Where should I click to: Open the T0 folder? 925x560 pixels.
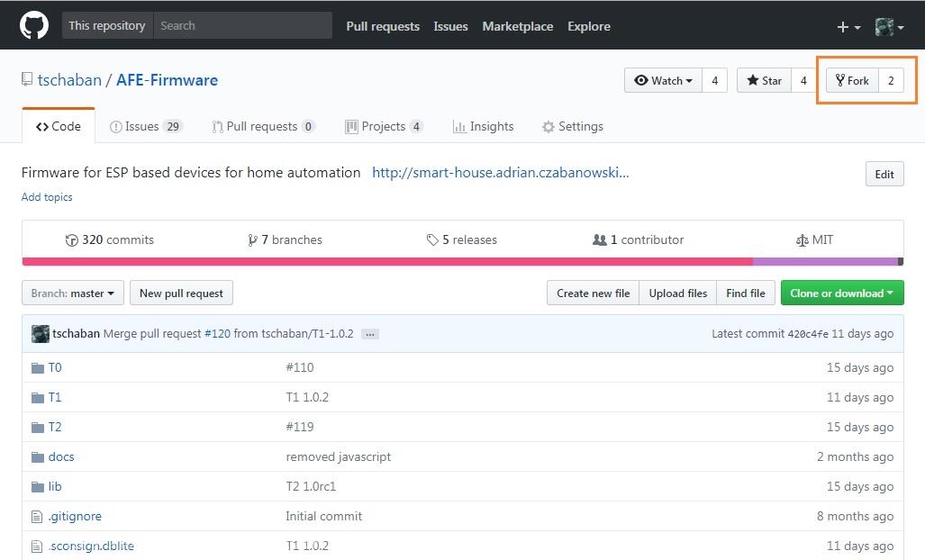tap(55, 368)
